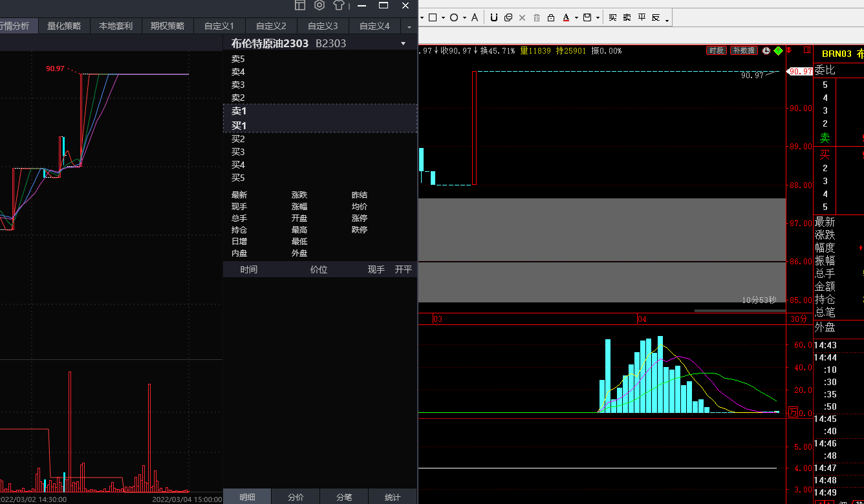Switch to the 自定义4 tab

click(374, 26)
